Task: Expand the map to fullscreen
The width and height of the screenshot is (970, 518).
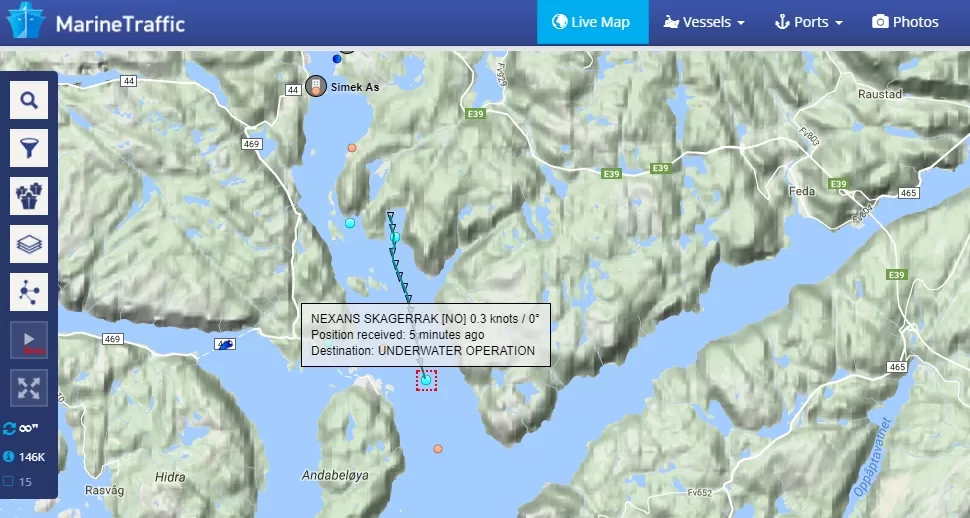Action: click(29, 388)
